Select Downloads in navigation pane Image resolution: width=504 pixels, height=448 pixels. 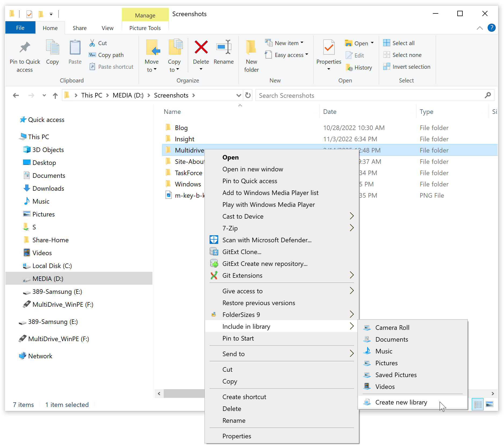point(48,188)
